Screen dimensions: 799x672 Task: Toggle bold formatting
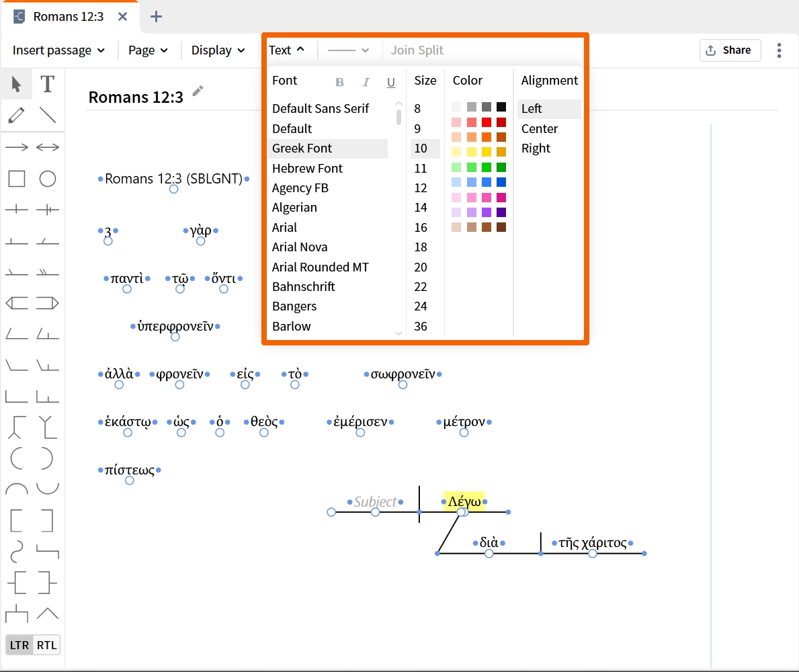[339, 82]
